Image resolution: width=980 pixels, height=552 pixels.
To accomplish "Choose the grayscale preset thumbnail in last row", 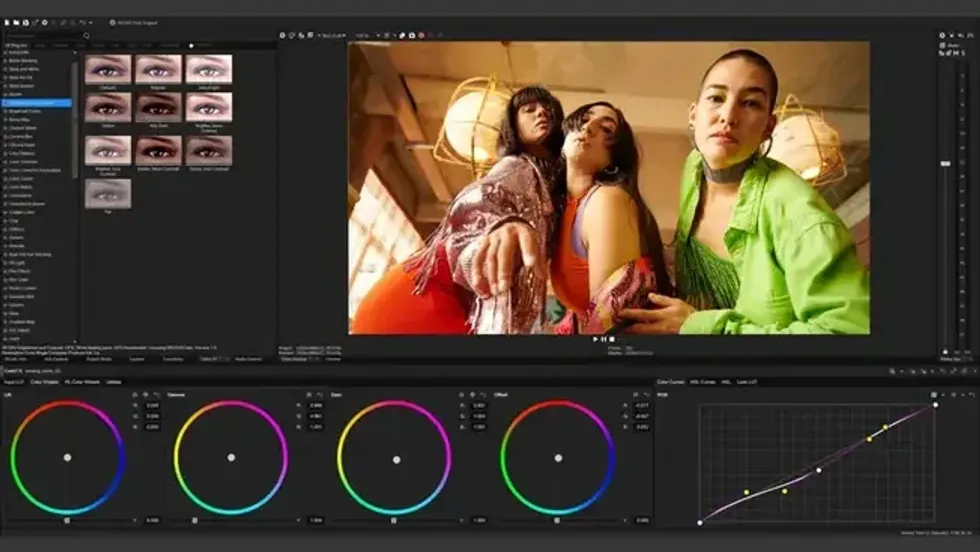I will [x=108, y=193].
